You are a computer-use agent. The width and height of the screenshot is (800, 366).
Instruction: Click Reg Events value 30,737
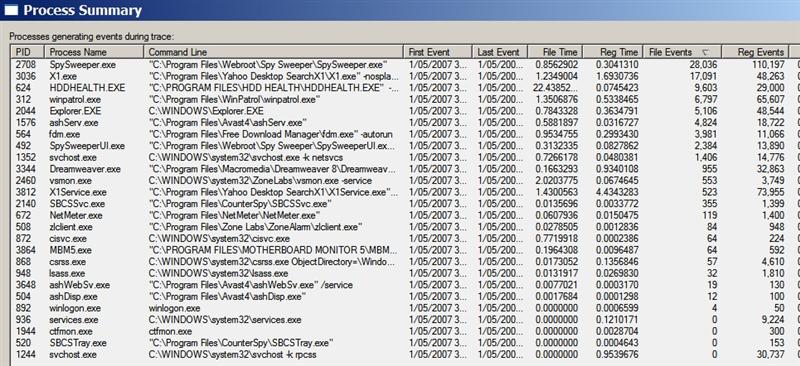point(770,354)
